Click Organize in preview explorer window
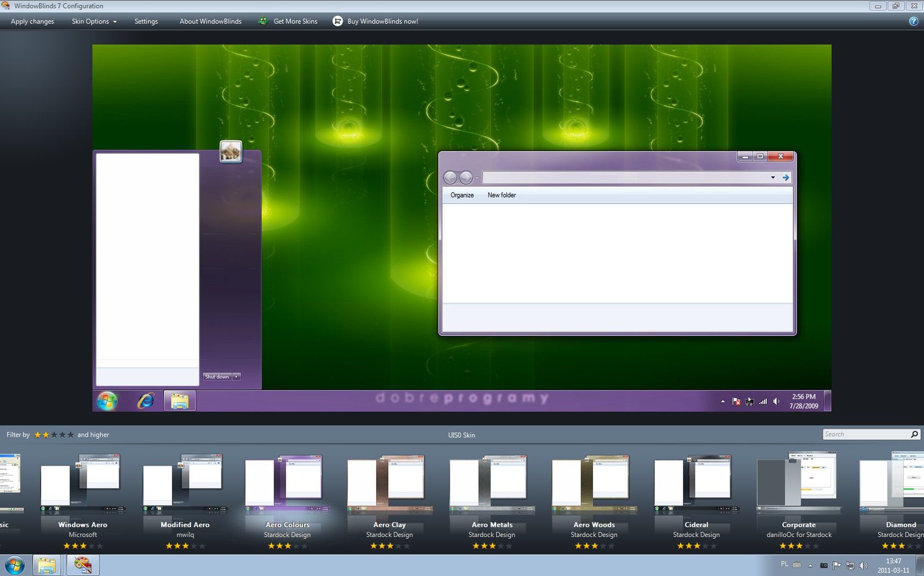924x576 pixels. point(462,195)
